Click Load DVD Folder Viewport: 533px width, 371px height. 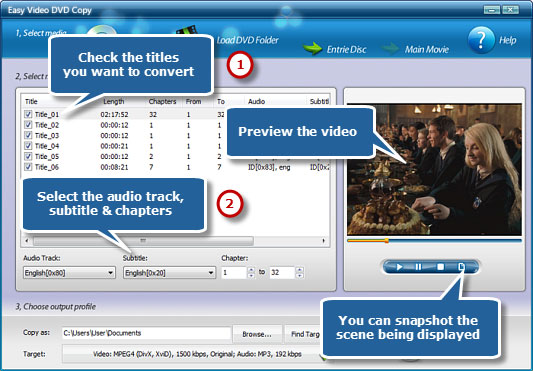point(248,40)
